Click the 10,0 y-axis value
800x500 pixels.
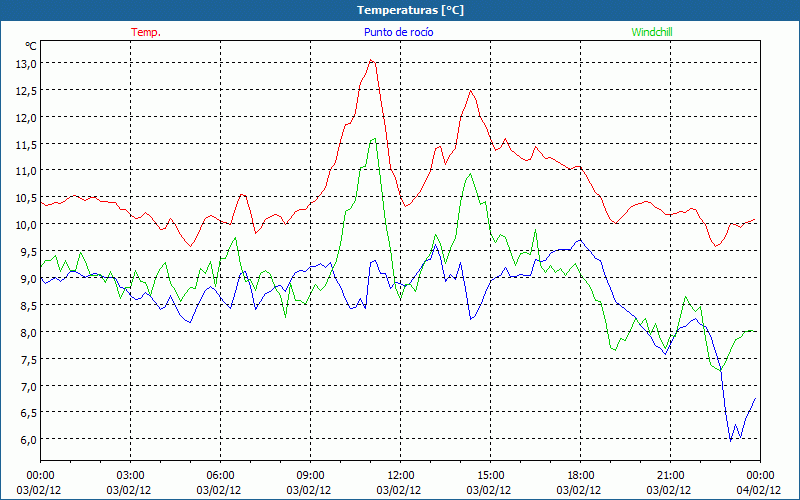tap(26, 225)
